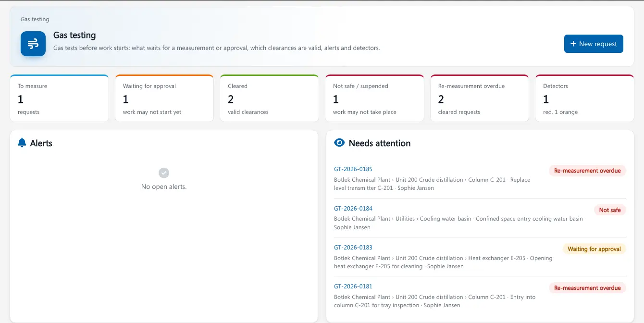
Task: Open the To measure card
Action: pyautogui.click(x=59, y=99)
